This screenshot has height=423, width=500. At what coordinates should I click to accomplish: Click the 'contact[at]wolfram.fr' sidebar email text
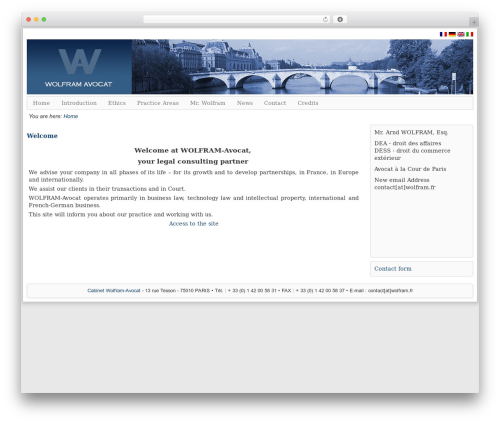[405, 187]
